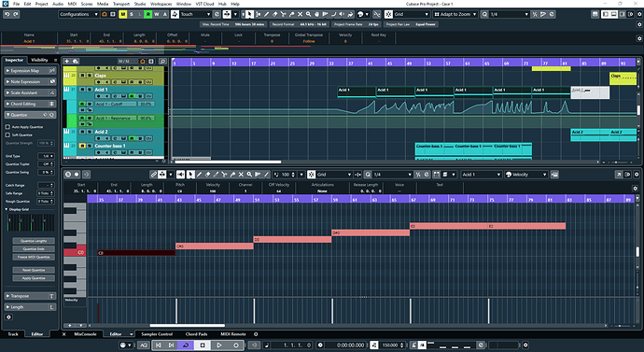Viewport: 644px width, 352px height.
Task: Enable Soft Quantize checkbox
Action: coord(7,134)
